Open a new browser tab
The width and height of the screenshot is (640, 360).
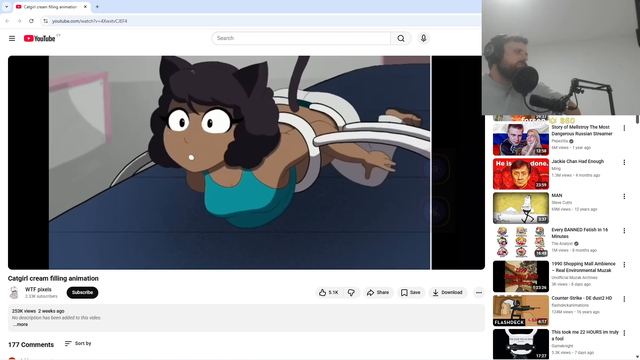pyautogui.click(x=97, y=7)
